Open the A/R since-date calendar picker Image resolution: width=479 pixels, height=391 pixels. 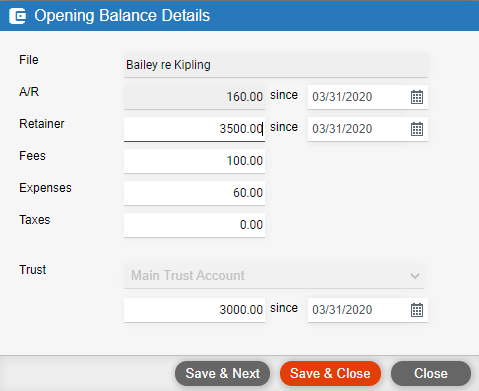[x=417, y=97]
